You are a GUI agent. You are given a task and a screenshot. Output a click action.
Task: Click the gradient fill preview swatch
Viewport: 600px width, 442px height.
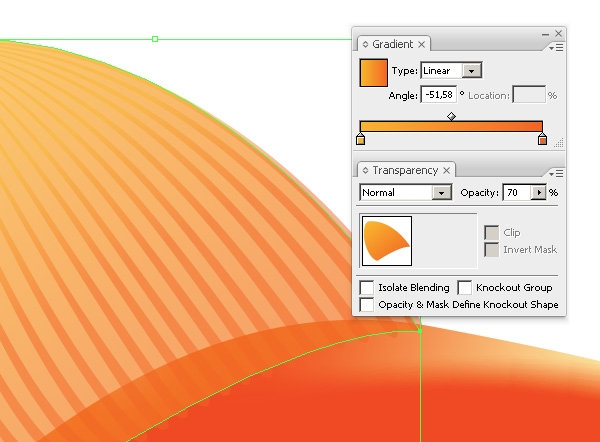click(373, 72)
